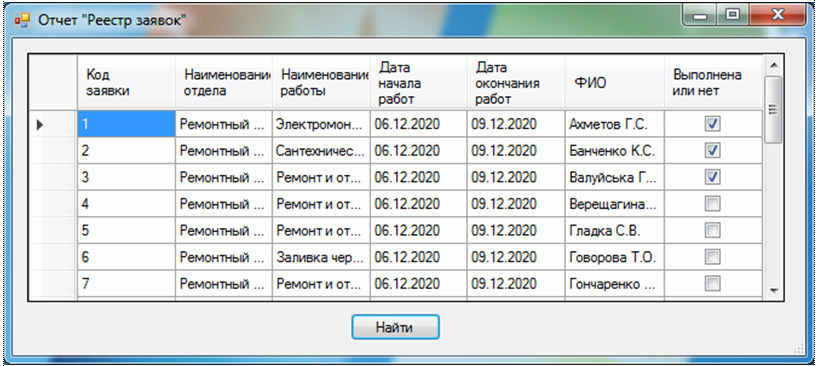Sort by Дата начала работ header
This screenshot has width=816, height=366.
(x=418, y=82)
